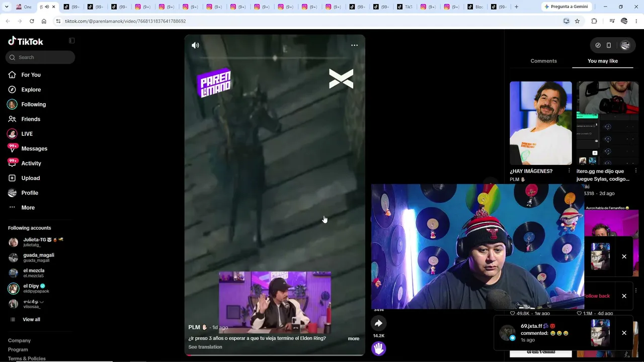Open options for ¿HAY IMÁGENES? video
The width and height of the screenshot is (644, 362).
tap(569, 171)
